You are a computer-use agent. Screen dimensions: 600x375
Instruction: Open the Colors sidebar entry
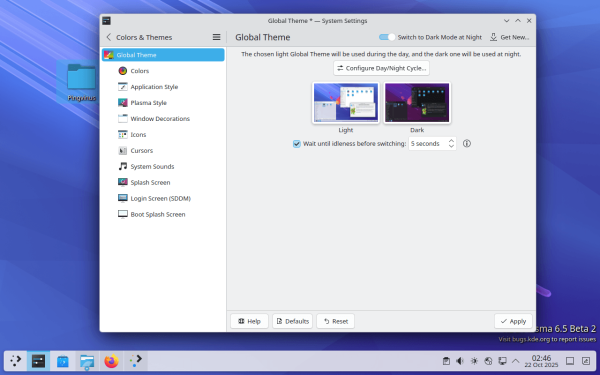pyautogui.click(x=163, y=71)
